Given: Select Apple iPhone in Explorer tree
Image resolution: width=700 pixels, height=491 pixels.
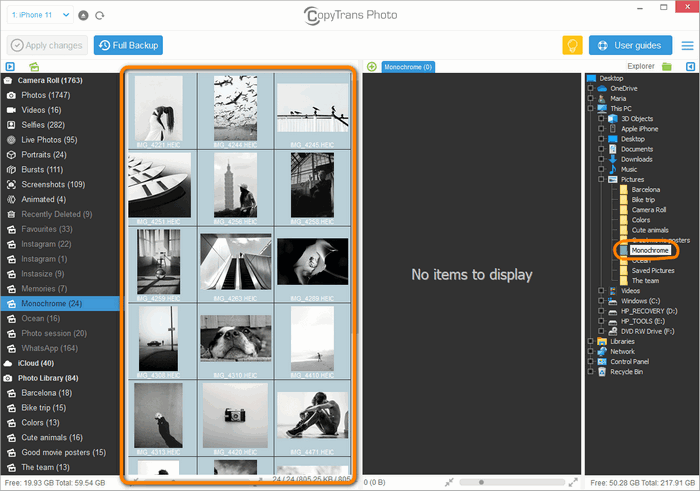Looking at the screenshot, I should (639, 129).
